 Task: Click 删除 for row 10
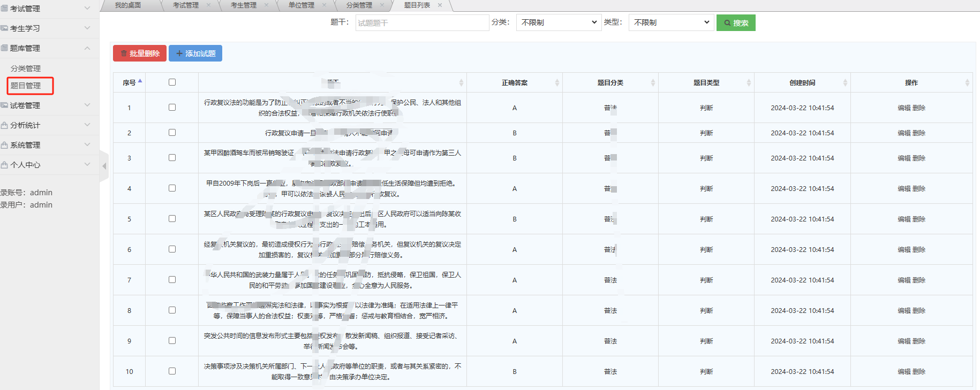click(919, 371)
